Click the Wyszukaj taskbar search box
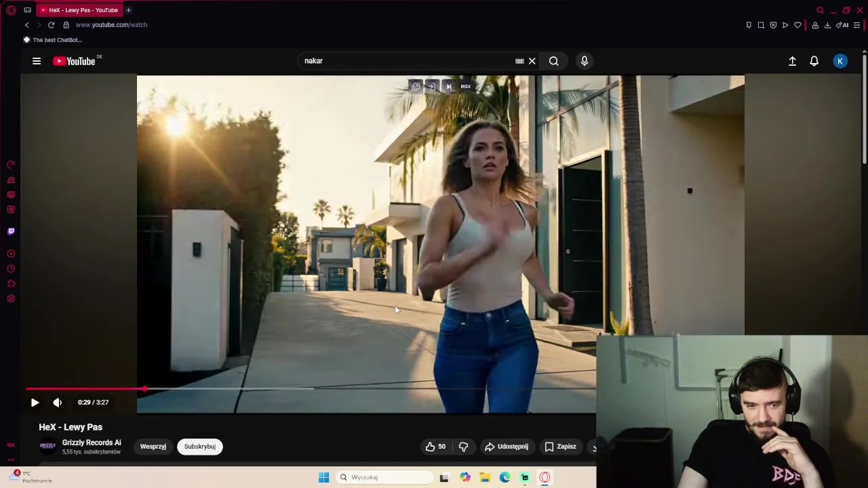 (385, 478)
